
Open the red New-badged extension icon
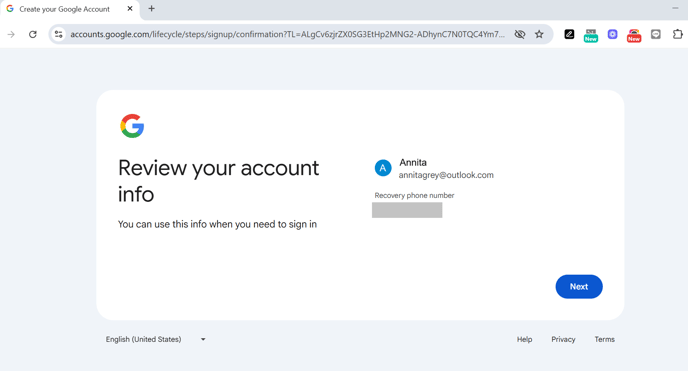point(634,35)
